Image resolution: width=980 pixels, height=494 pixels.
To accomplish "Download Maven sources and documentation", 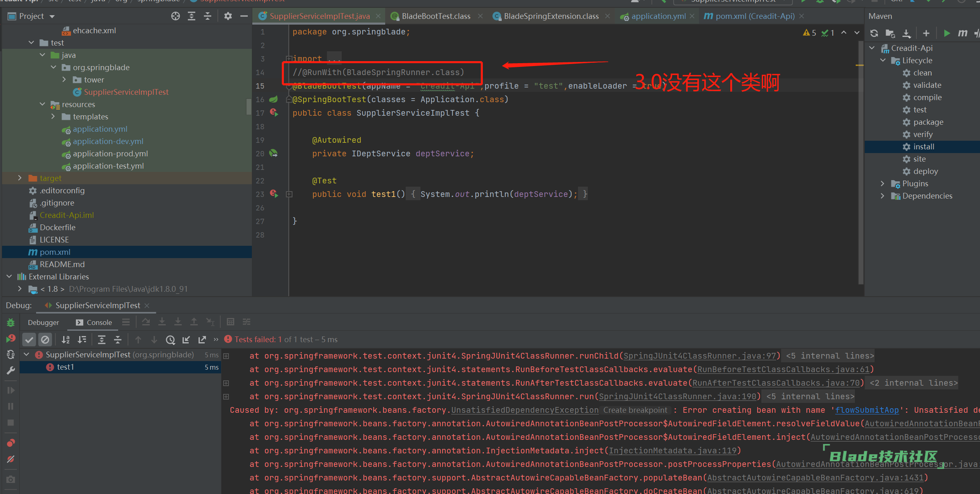I will pyautogui.click(x=907, y=33).
